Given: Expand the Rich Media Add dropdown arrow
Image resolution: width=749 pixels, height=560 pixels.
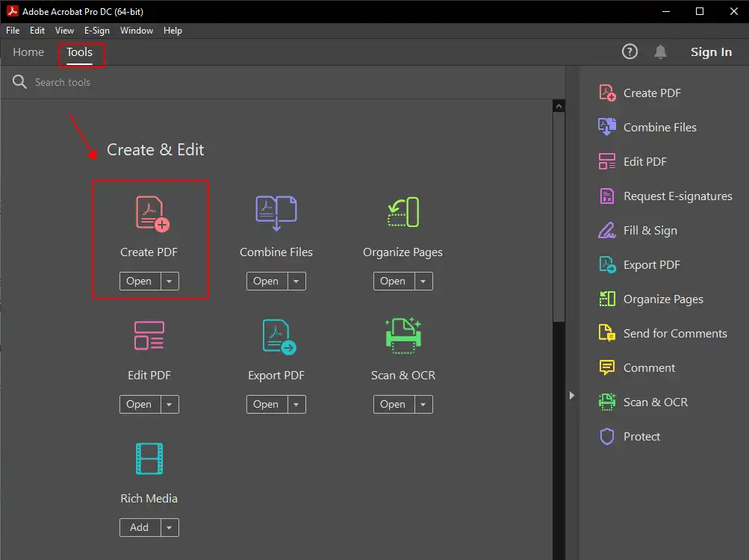Looking at the screenshot, I should point(170,527).
